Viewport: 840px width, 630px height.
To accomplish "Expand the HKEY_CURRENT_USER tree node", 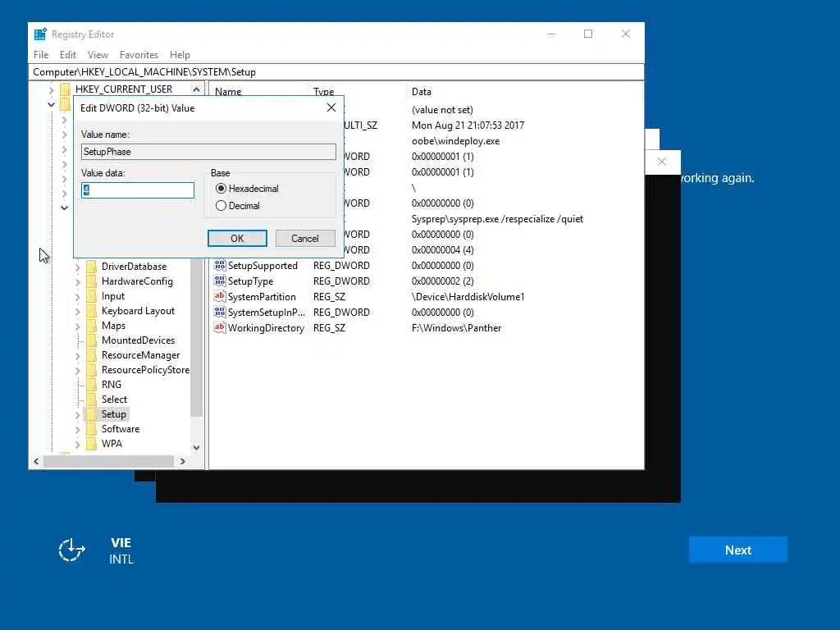I will [x=52, y=90].
